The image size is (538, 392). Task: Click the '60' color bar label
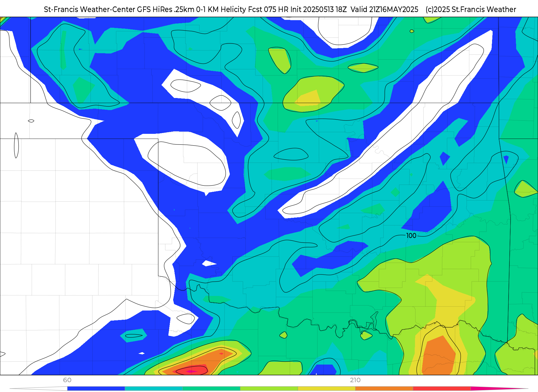click(x=67, y=380)
